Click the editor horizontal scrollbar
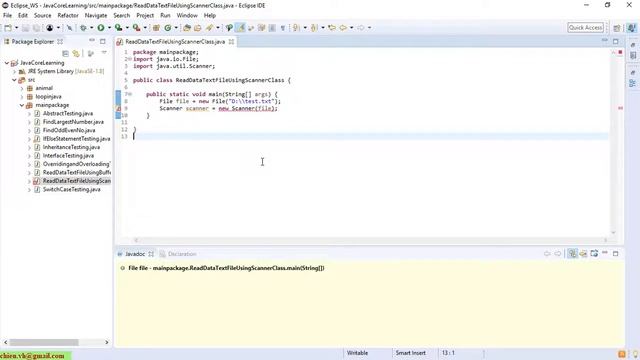 click(371, 240)
